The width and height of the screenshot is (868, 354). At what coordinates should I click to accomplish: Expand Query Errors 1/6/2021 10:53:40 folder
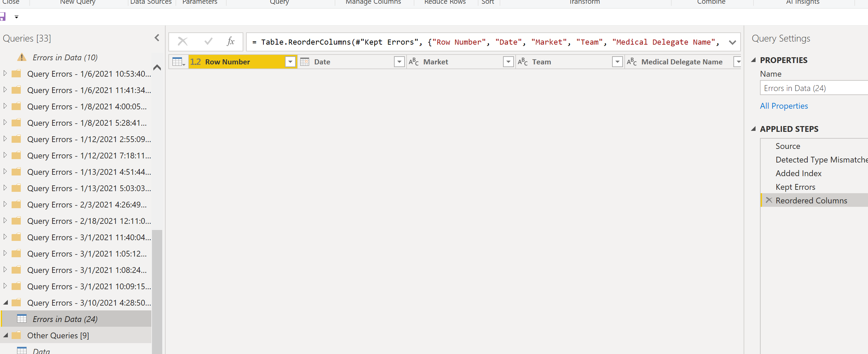pyautogui.click(x=5, y=73)
